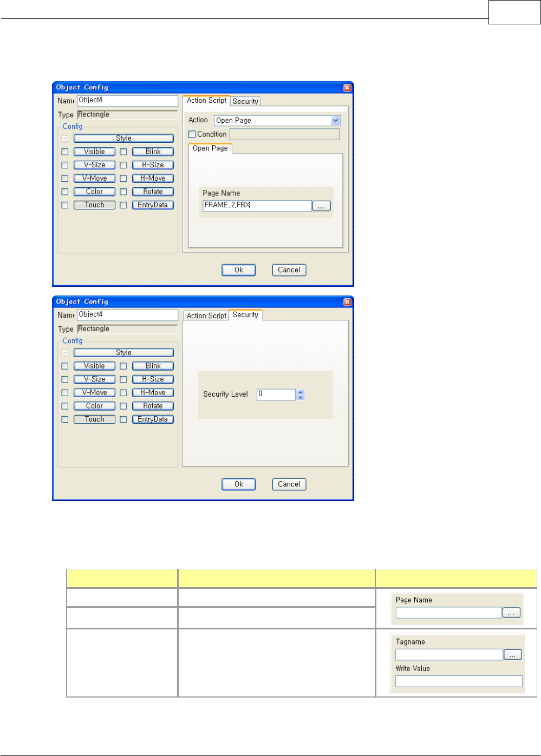Click Cancel in the Security Level dialog
The image size is (541, 756).
289,484
